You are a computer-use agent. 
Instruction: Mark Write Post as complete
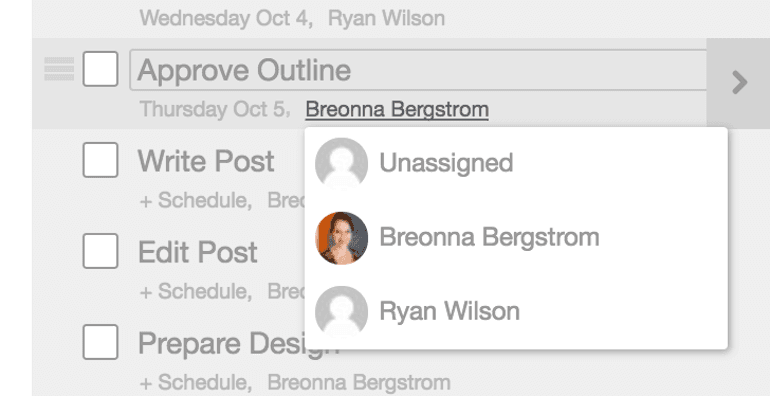coord(100,160)
